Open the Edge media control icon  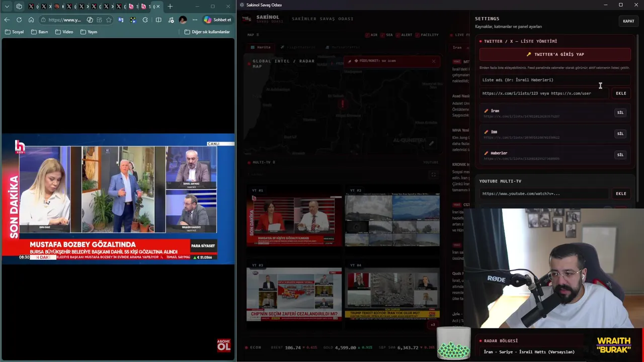coord(172,20)
